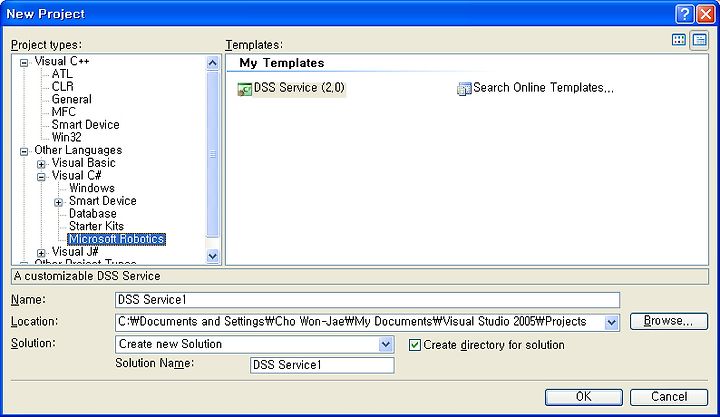Expand the Visual Basic node
720x417 pixels.
click(x=41, y=164)
